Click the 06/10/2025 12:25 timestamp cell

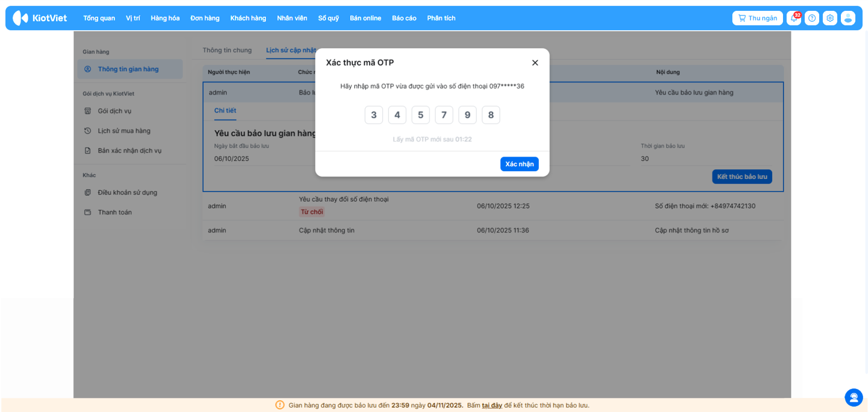click(x=503, y=206)
